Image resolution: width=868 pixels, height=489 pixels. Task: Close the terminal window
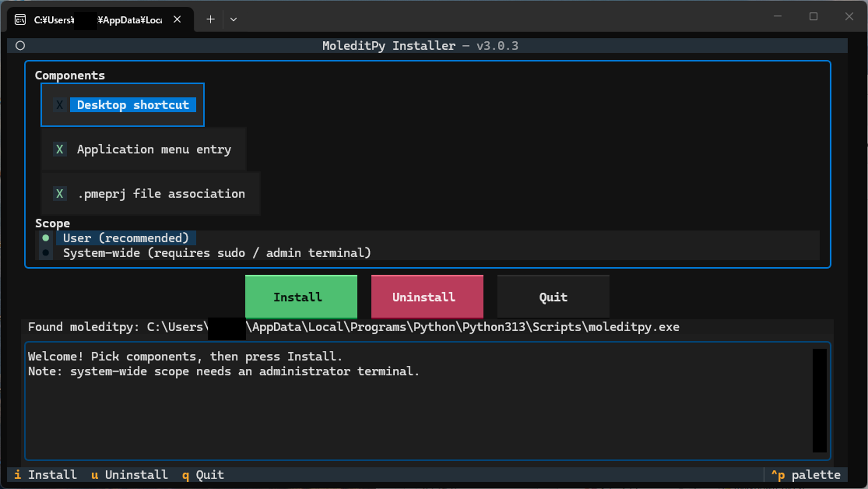pyautogui.click(x=849, y=16)
